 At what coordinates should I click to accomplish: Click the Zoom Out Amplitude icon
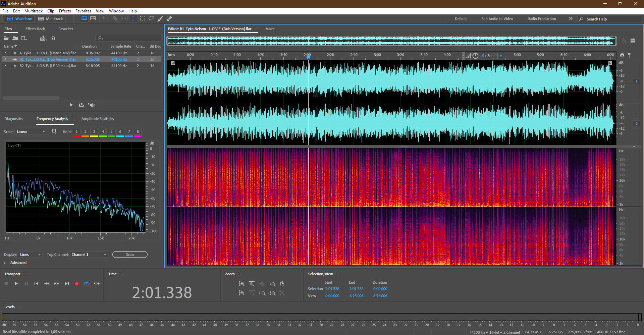[x=241, y=293]
